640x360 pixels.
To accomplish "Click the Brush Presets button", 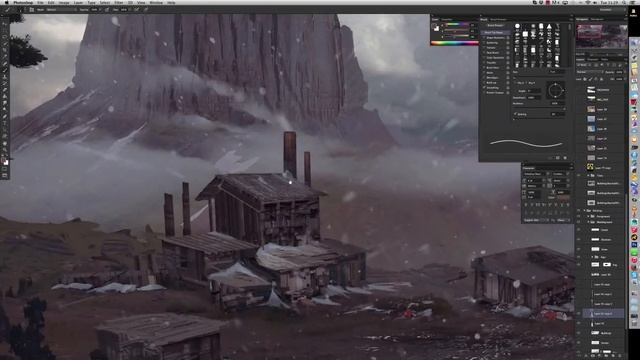I will coord(495,25).
